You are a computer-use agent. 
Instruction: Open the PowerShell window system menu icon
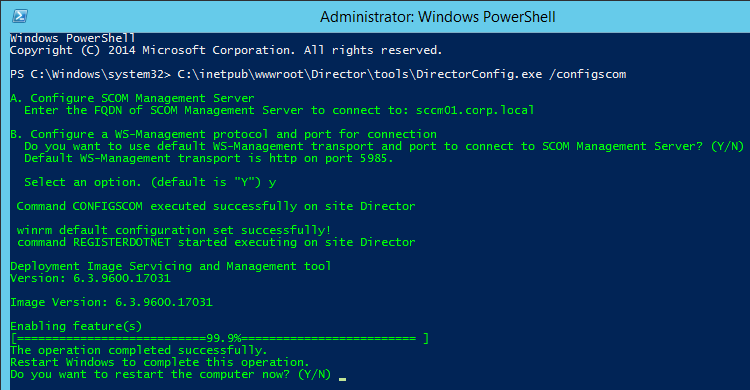20,16
